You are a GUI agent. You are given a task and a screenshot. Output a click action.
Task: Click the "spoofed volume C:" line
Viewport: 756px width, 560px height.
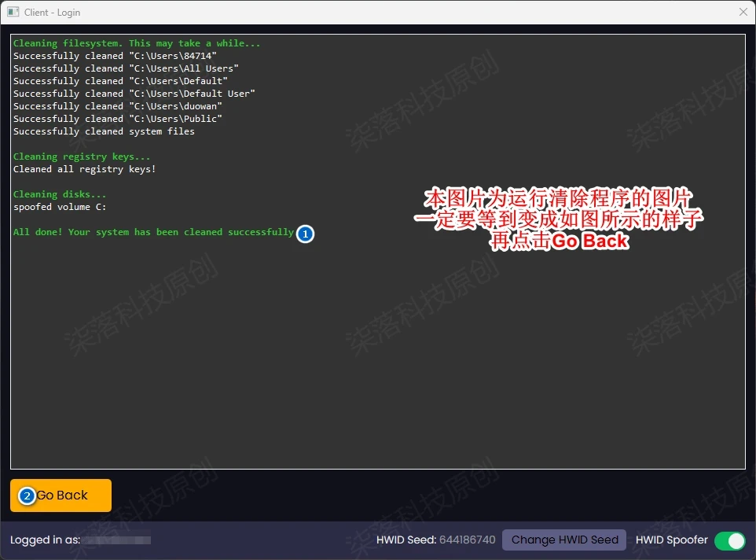click(59, 207)
